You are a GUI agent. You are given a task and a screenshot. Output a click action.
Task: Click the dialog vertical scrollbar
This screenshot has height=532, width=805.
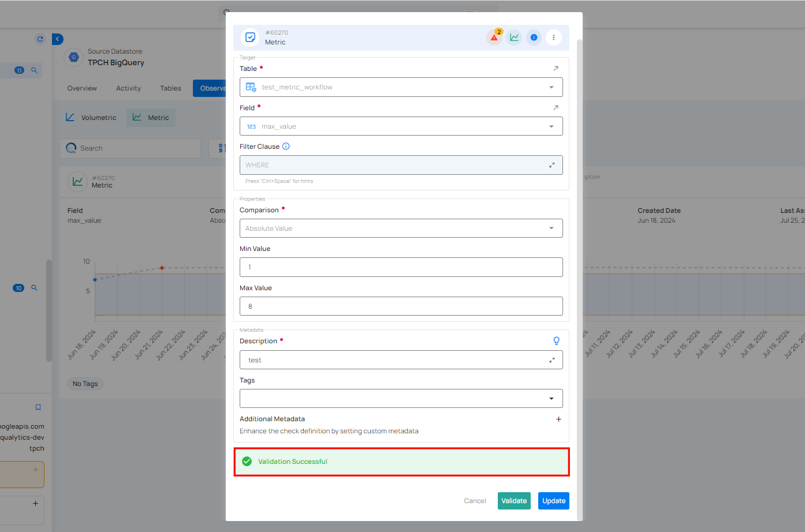click(579, 280)
